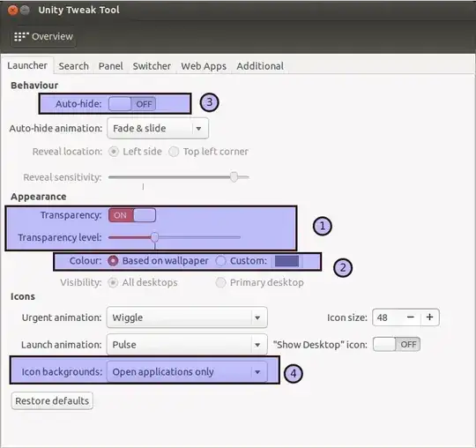476x448 pixels.
Task: Open the Auto-hide animation dropdown
Action: tap(158, 129)
